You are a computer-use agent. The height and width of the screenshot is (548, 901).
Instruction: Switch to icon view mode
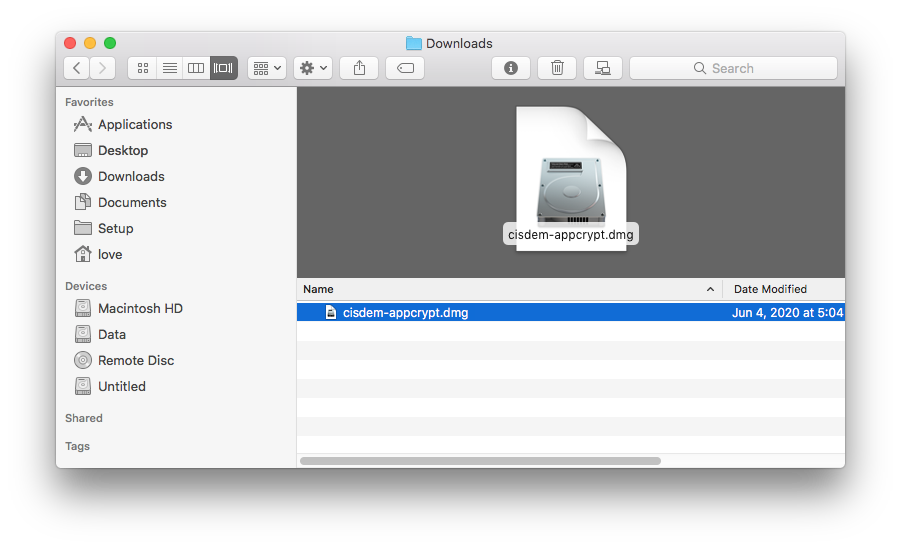[x=142, y=68]
